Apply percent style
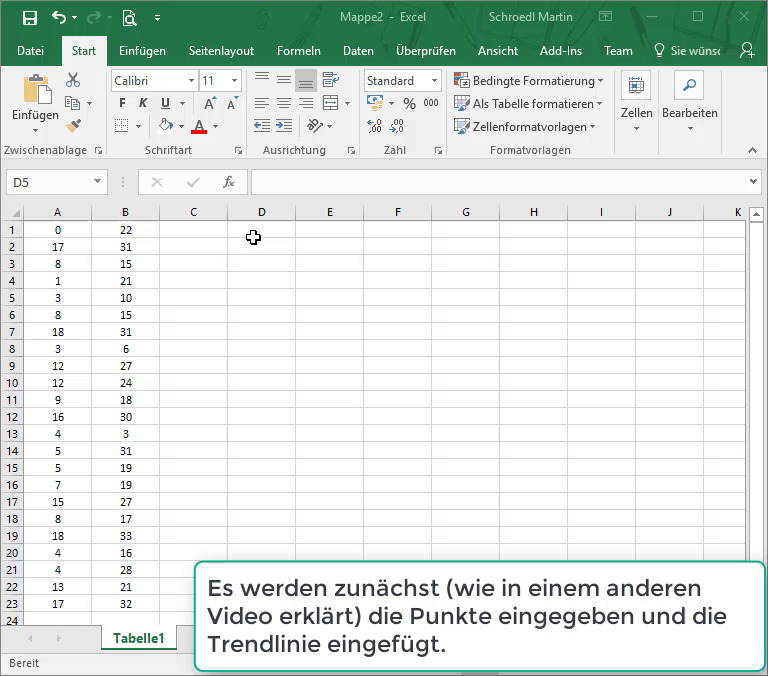768x676 pixels. pyautogui.click(x=409, y=103)
